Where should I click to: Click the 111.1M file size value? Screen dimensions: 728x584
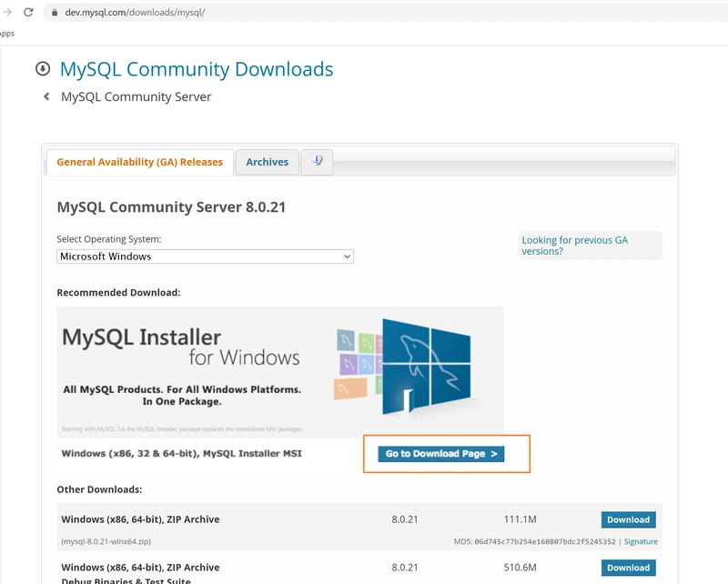pyautogui.click(x=520, y=519)
